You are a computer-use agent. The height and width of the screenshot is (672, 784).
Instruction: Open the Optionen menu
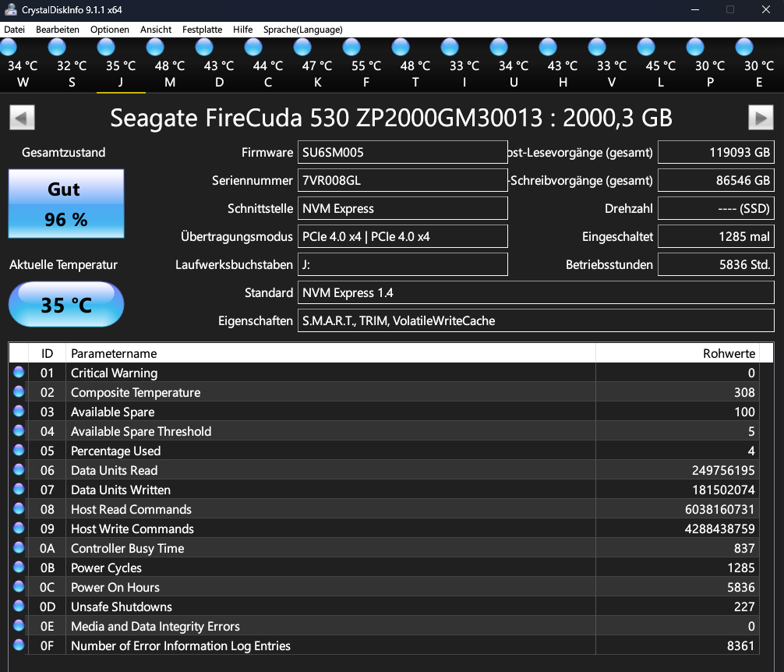pos(110,30)
